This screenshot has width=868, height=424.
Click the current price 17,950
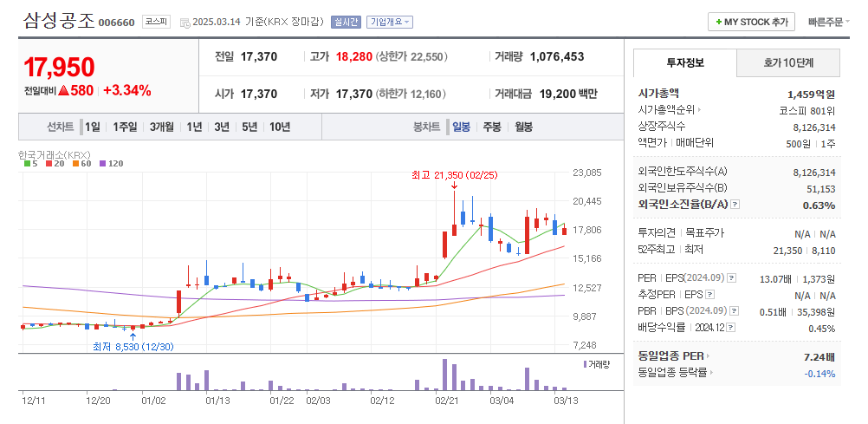point(59,67)
